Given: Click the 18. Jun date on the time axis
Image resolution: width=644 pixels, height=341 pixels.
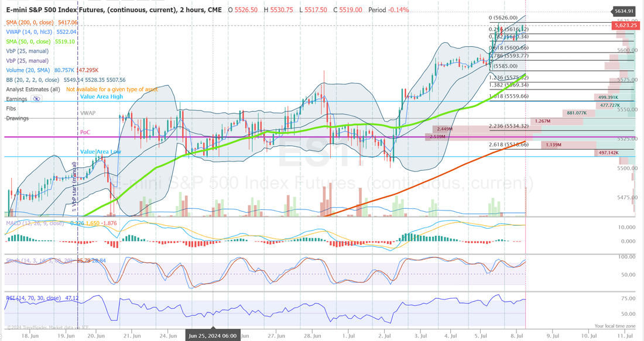Looking at the screenshot, I should coord(29,336).
